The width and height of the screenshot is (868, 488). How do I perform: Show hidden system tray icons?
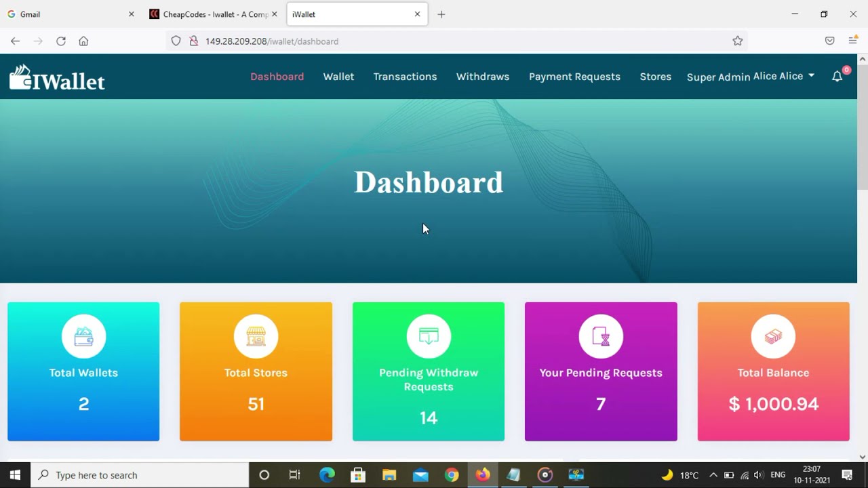pos(713,475)
